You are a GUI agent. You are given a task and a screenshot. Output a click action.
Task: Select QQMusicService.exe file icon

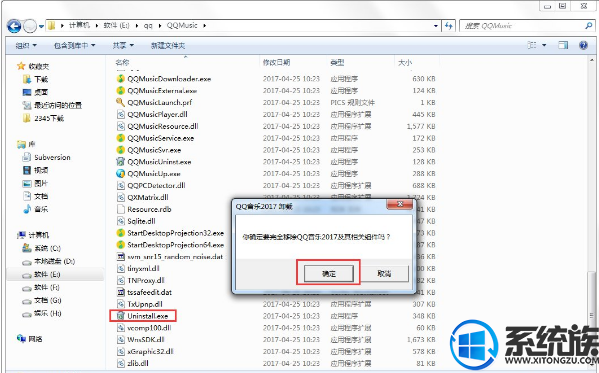[121, 138]
